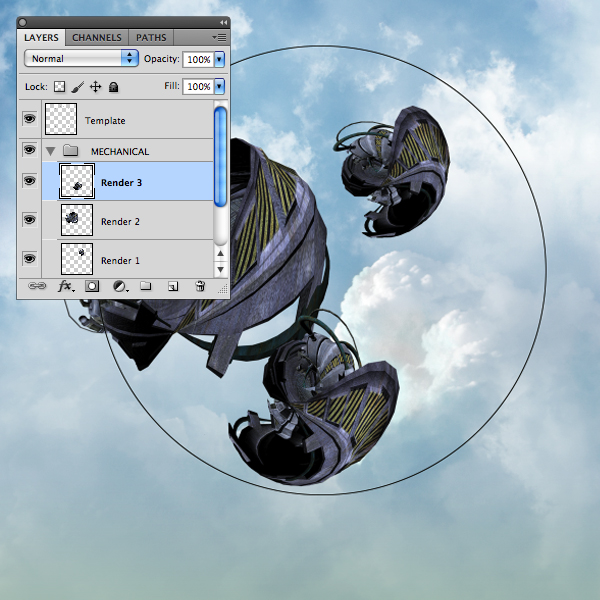
Task: Click the MECHANICAL group name
Action: pyautogui.click(x=120, y=152)
